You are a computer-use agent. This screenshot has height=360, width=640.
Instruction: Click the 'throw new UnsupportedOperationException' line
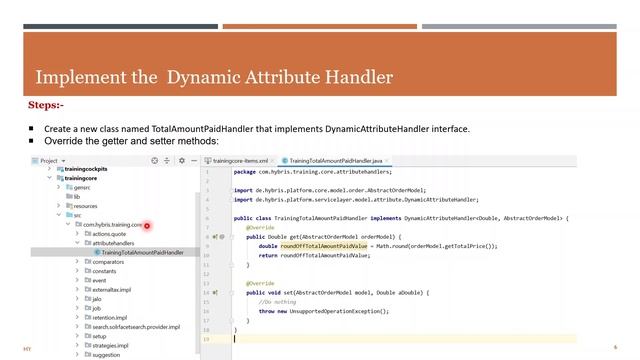click(324, 311)
